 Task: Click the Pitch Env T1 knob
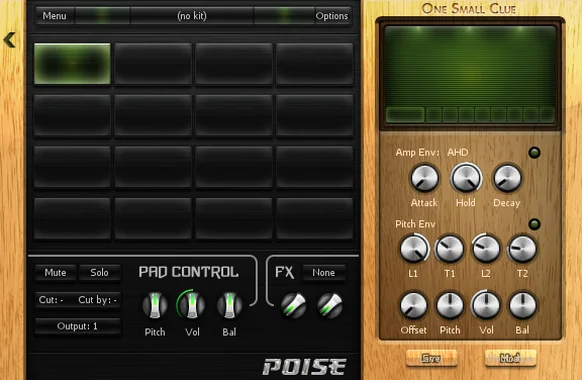pos(449,249)
